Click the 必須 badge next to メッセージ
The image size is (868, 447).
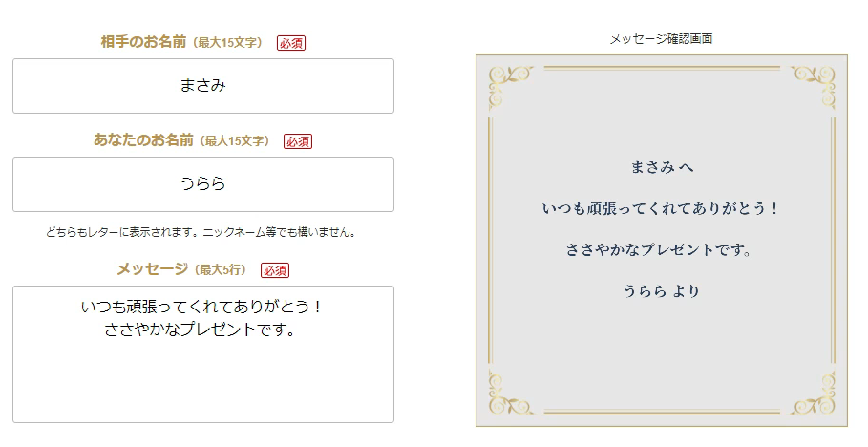point(275,270)
